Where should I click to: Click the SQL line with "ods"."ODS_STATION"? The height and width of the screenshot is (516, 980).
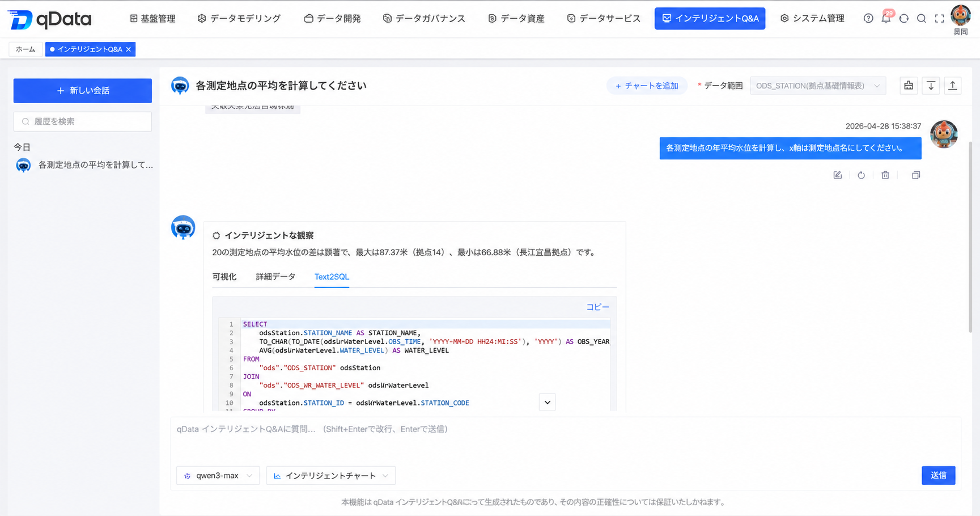[x=320, y=368]
